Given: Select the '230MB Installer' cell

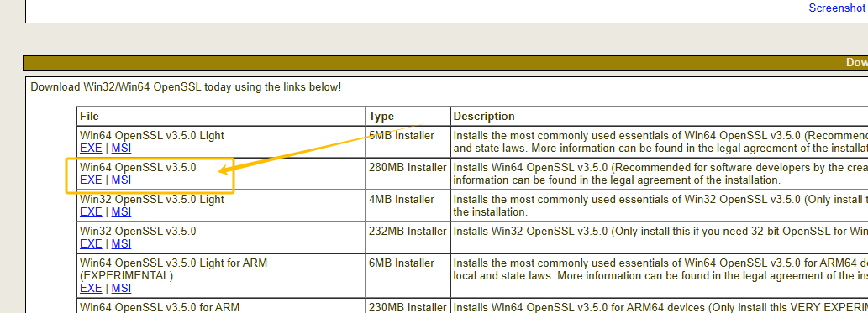Looking at the screenshot, I should click(x=408, y=305).
